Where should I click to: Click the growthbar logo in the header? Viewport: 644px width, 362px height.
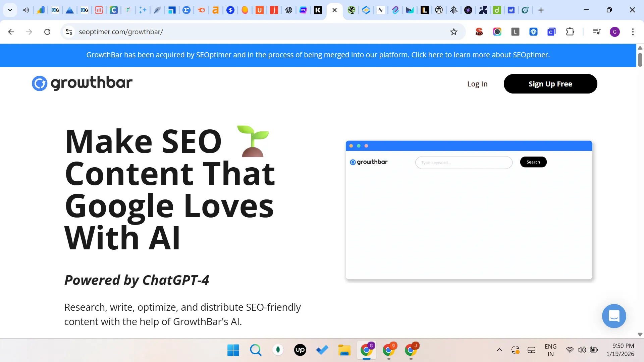82,83
